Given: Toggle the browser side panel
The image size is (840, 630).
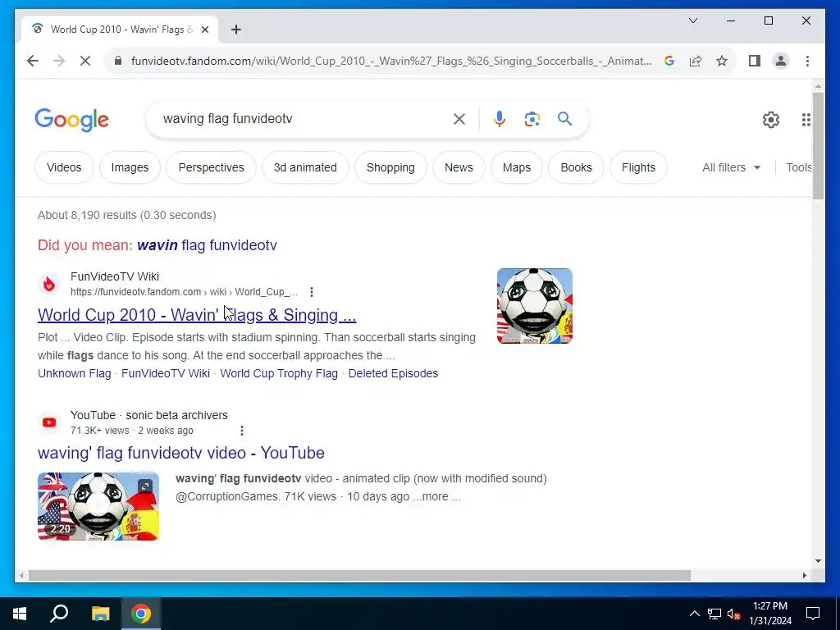Looking at the screenshot, I should [x=755, y=61].
